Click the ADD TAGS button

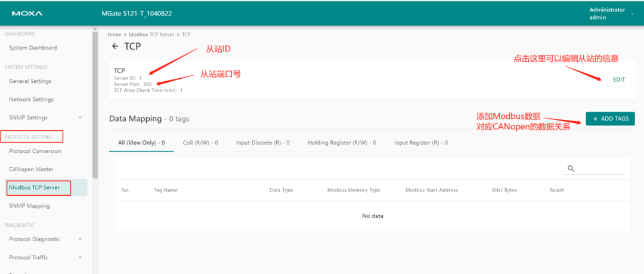click(x=611, y=118)
